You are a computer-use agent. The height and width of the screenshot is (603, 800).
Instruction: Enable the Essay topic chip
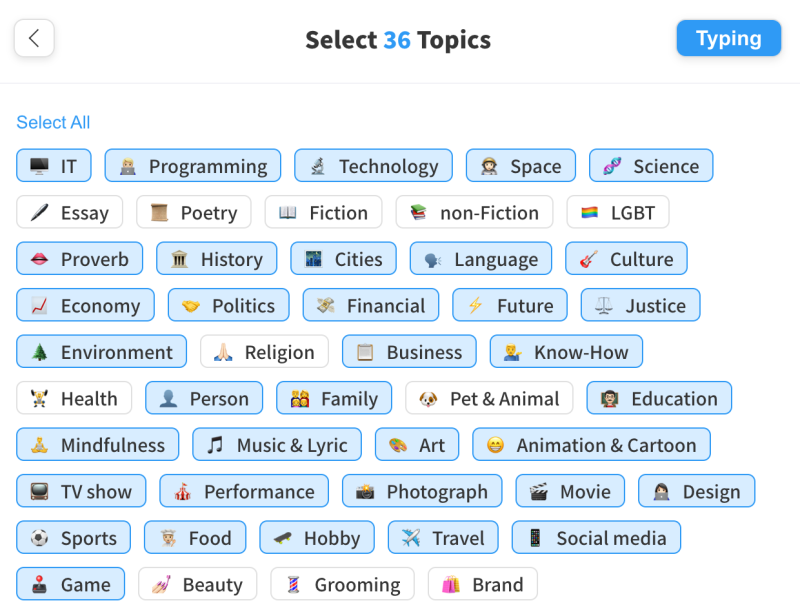(x=70, y=212)
